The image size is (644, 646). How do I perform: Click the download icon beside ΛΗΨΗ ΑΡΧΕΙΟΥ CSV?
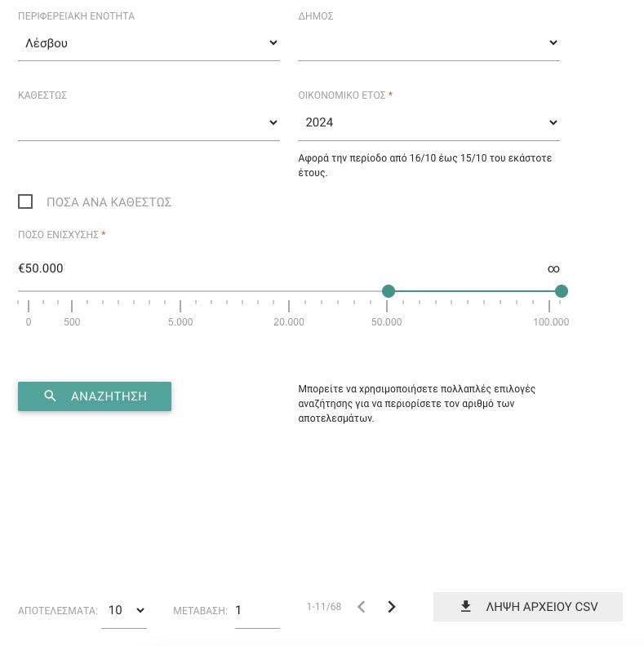[465, 607]
